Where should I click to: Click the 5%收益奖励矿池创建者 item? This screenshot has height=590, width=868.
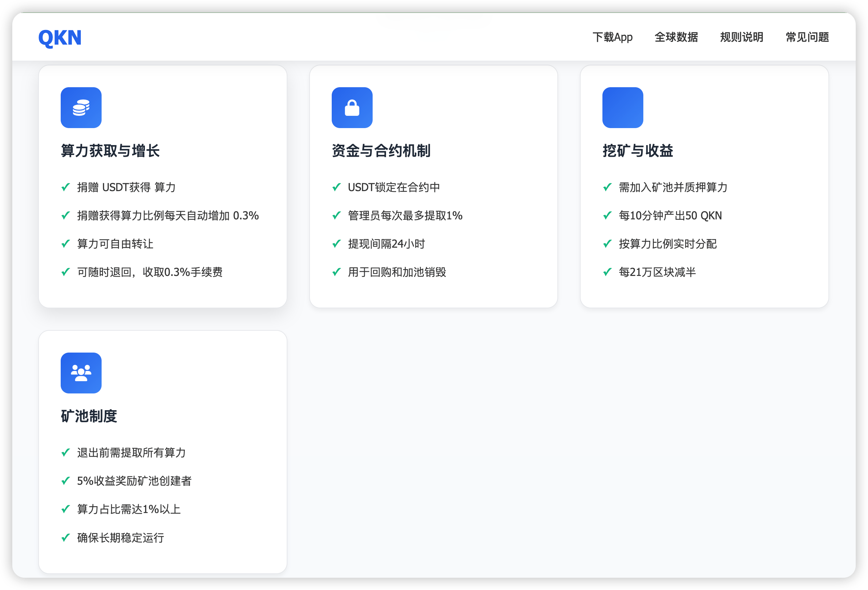134,481
